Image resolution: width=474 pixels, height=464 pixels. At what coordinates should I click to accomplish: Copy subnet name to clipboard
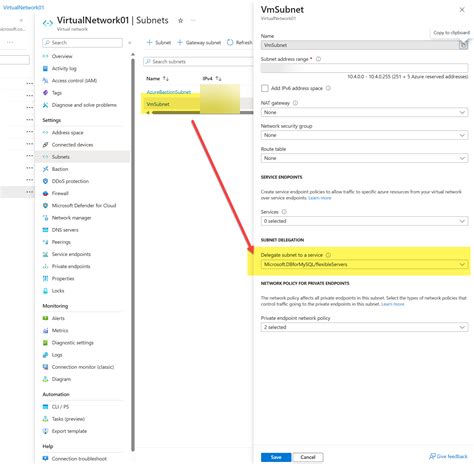(x=463, y=45)
